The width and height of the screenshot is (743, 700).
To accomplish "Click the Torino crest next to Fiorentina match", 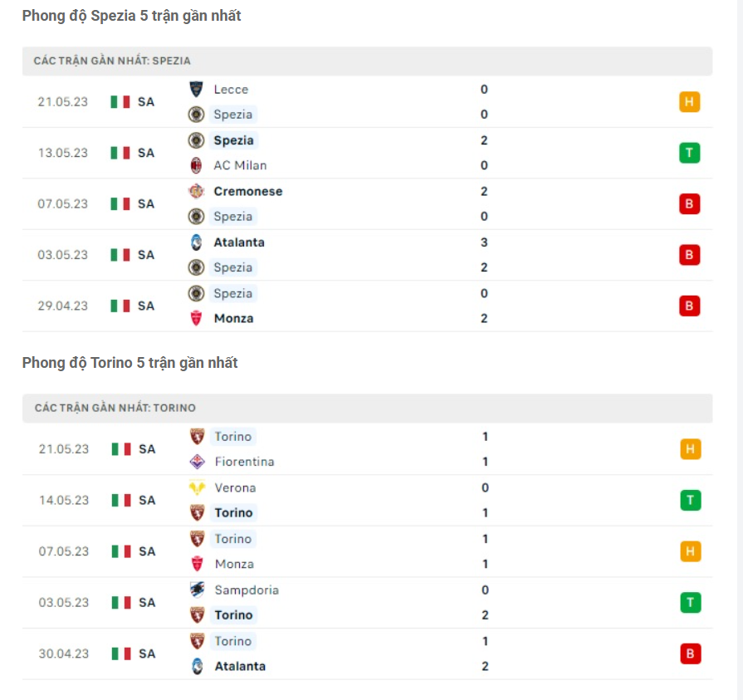I will coord(197,436).
